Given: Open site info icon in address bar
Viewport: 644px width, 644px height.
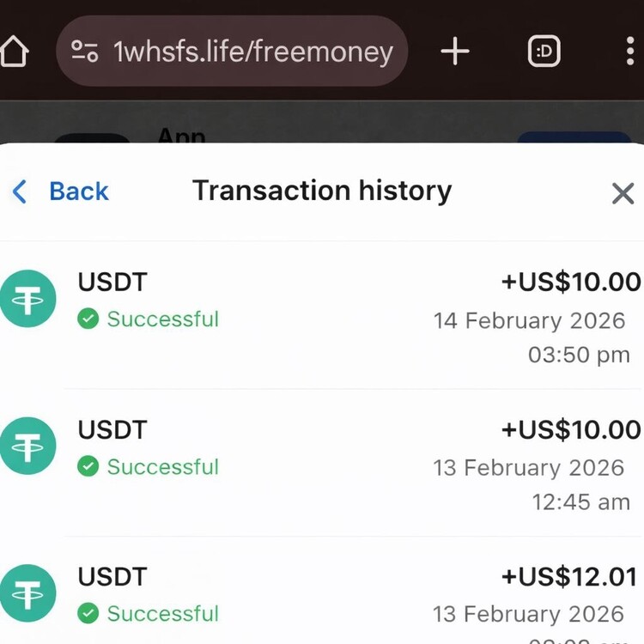Looking at the screenshot, I should point(84,52).
